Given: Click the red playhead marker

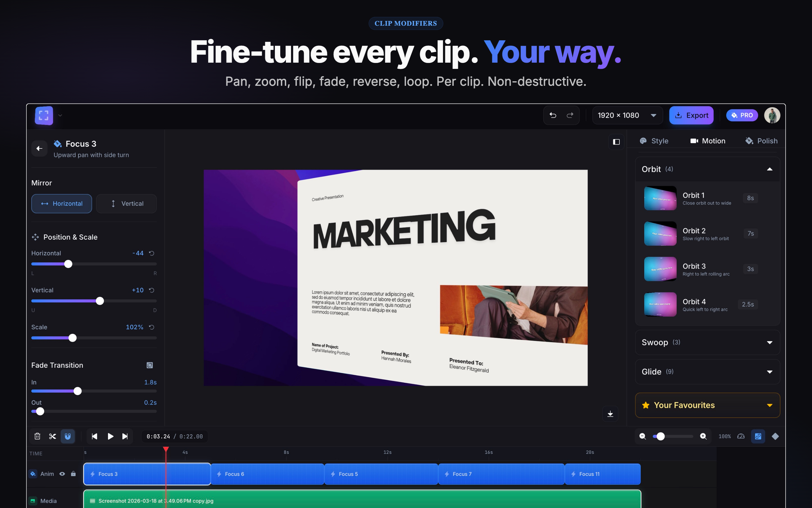Looking at the screenshot, I should tap(166, 449).
